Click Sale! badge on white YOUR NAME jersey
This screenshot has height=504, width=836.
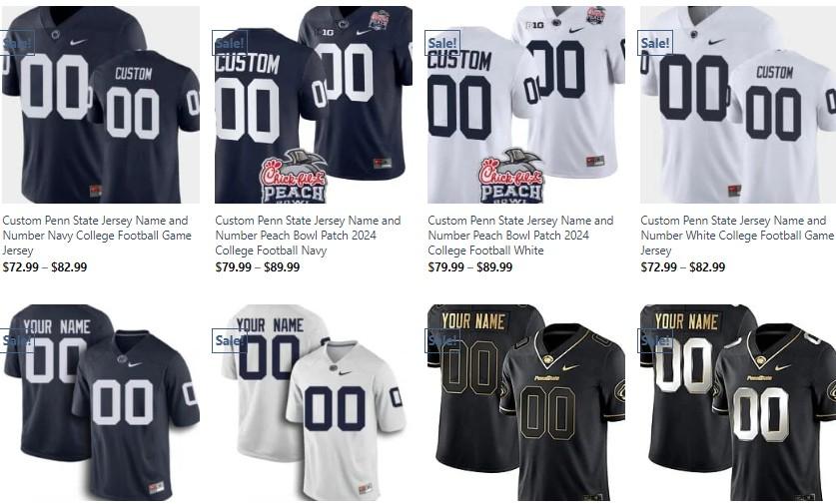[230, 340]
